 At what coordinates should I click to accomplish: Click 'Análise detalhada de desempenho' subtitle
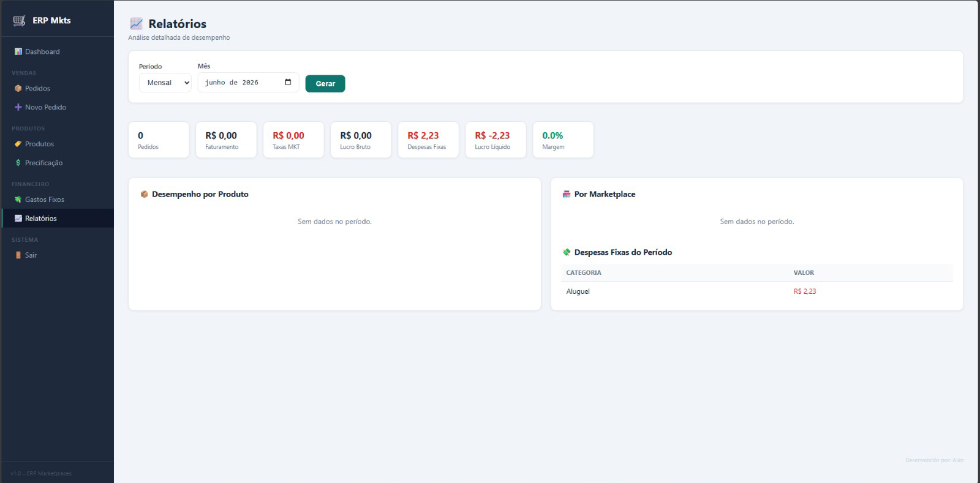179,37
